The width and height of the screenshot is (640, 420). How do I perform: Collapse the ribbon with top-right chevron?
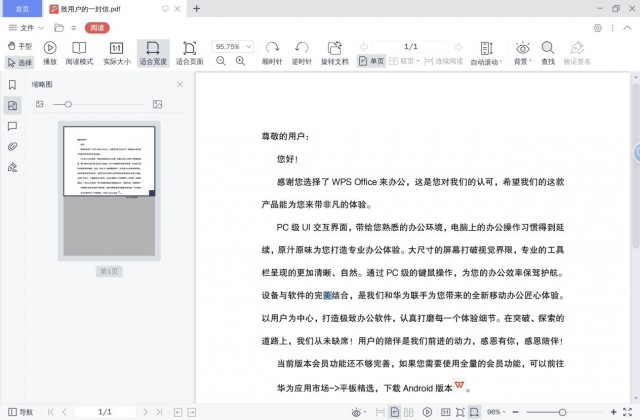[x=628, y=28]
